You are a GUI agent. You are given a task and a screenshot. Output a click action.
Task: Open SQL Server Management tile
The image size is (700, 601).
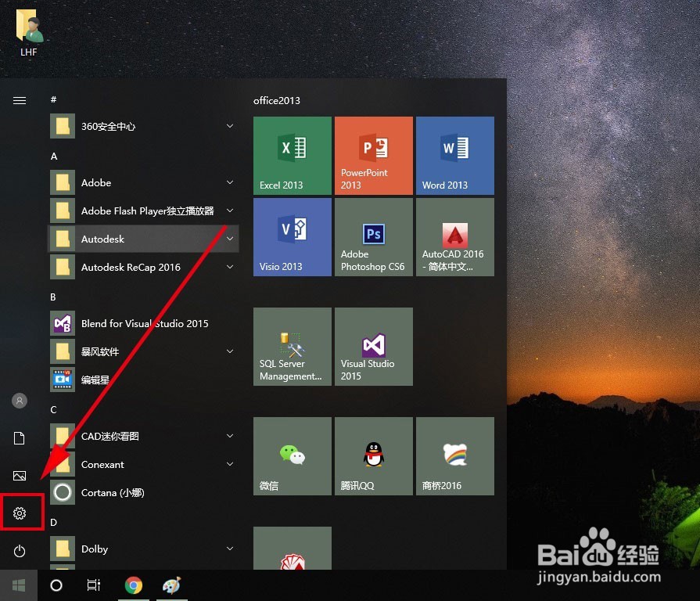click(293, 347)
